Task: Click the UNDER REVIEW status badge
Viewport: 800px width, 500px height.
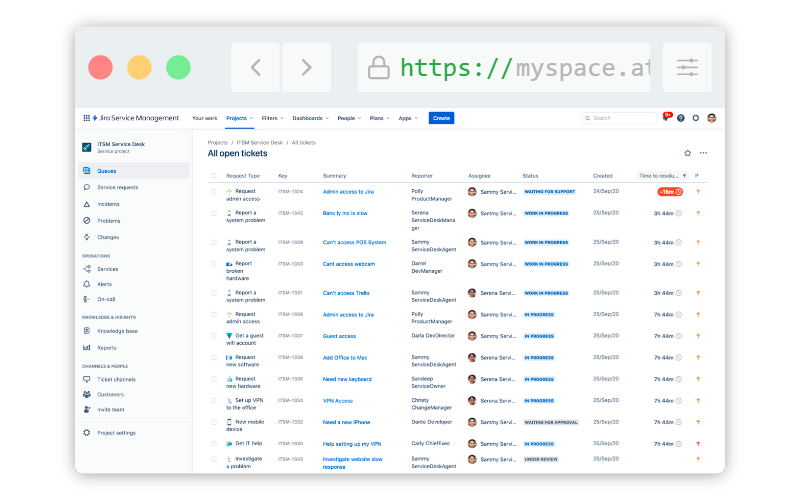Action: click(541, 459)
